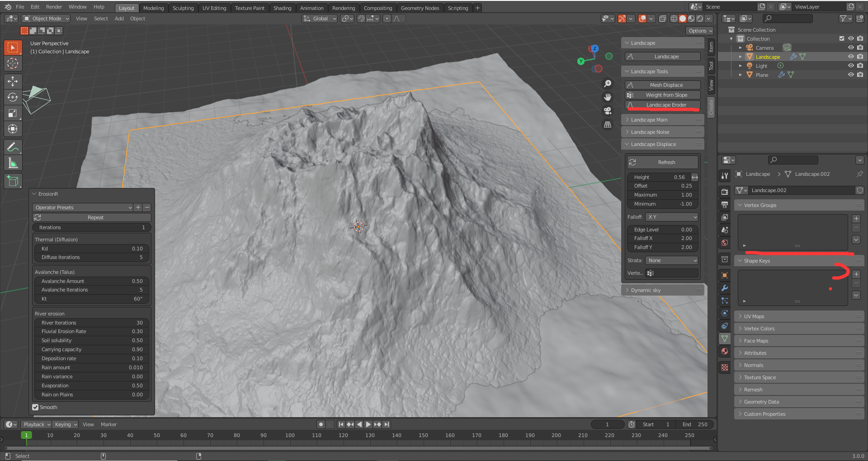Open Falloff X Y dropdown
This screenshot has width=868, height=461.
click(672, 217)
